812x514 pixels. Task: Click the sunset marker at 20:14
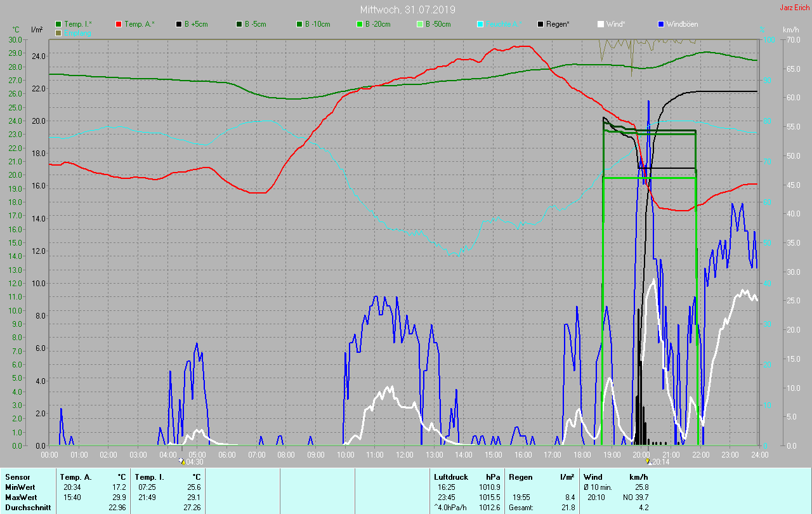click(x=648, y=462)
